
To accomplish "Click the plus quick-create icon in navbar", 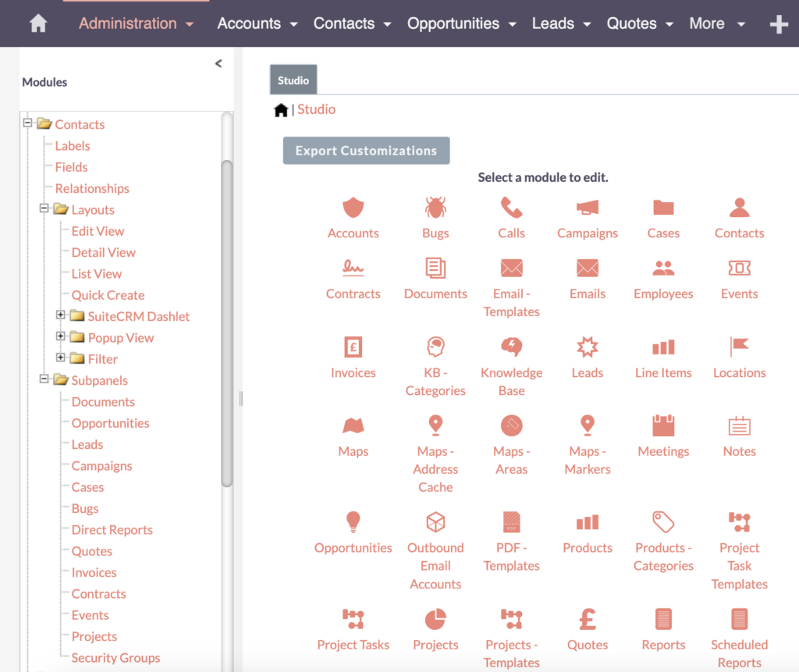I will coord(779,24).
